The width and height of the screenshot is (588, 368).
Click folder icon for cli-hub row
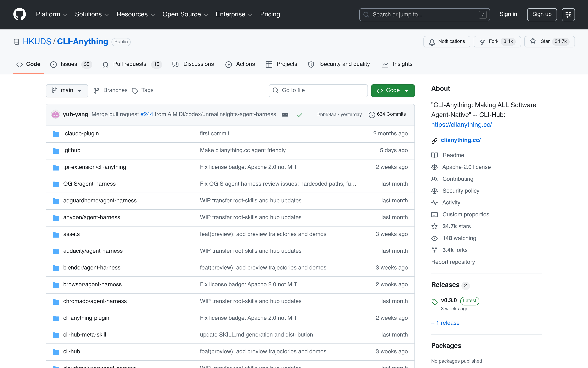pos(56,351)
